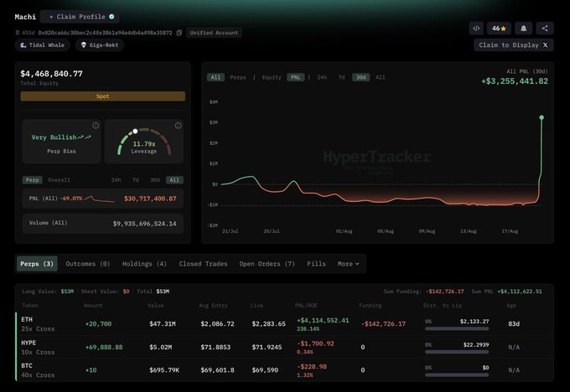Open the Open Orders (7) tab

[267, 264]
